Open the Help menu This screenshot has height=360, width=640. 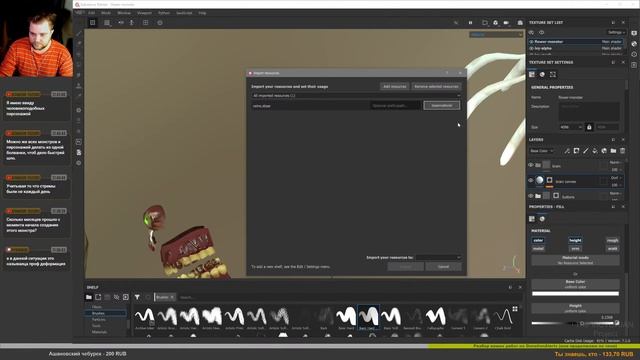pos(202,13)
